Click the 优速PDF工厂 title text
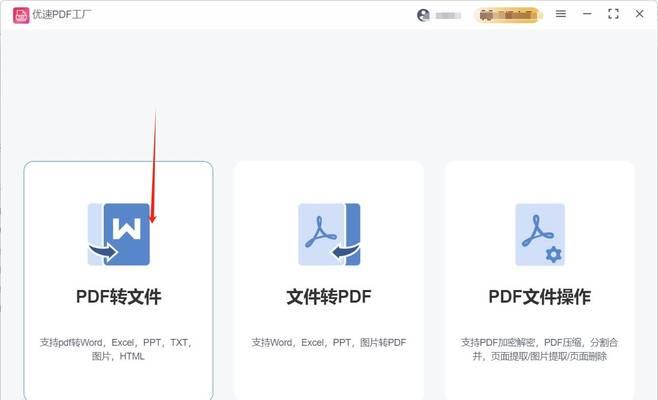The width and height of the screenshot is (658, 400). pyautogui.click(x=62, y=15)
